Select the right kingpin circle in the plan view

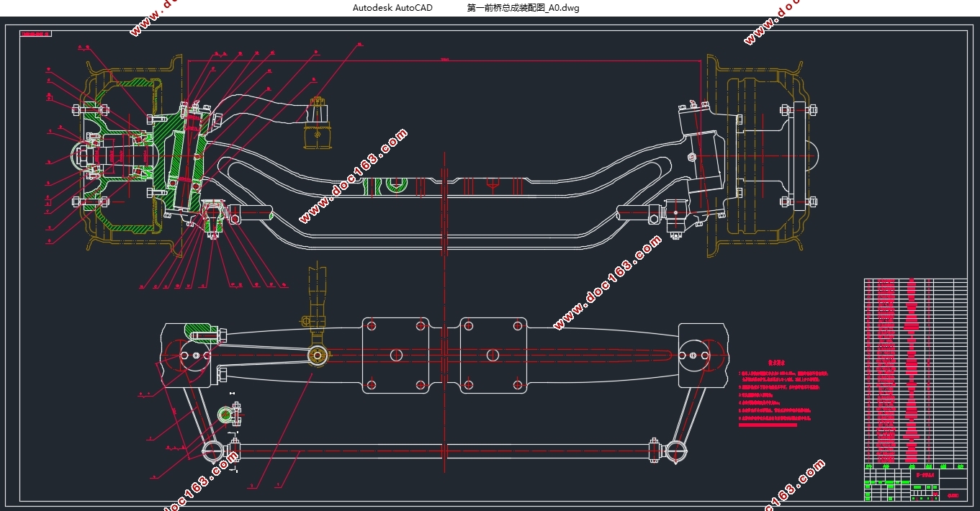[x=694, y=355]
